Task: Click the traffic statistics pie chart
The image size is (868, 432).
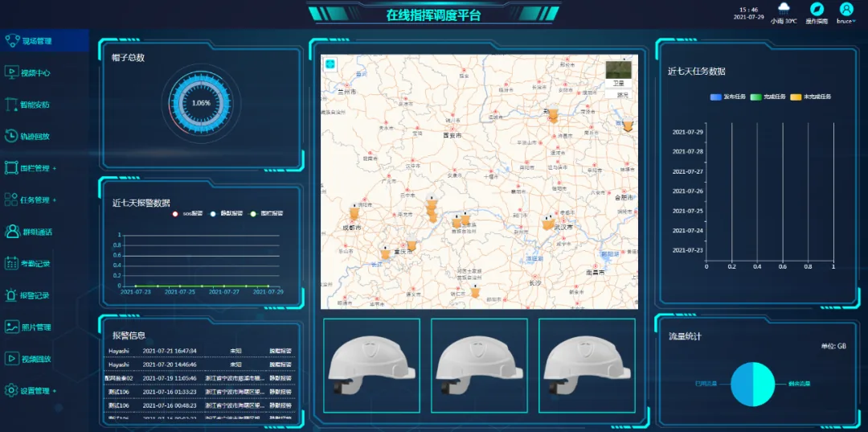Action: [x=753, y=384]
